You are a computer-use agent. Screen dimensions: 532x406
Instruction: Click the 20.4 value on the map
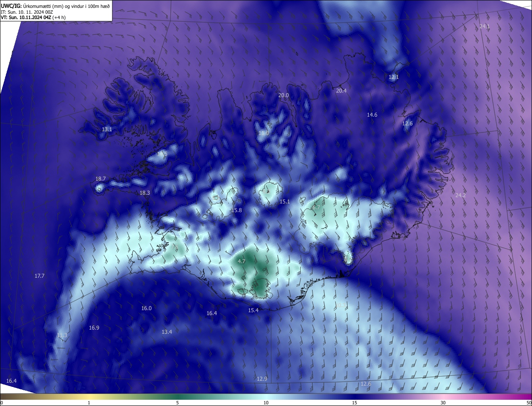point(341,90)
